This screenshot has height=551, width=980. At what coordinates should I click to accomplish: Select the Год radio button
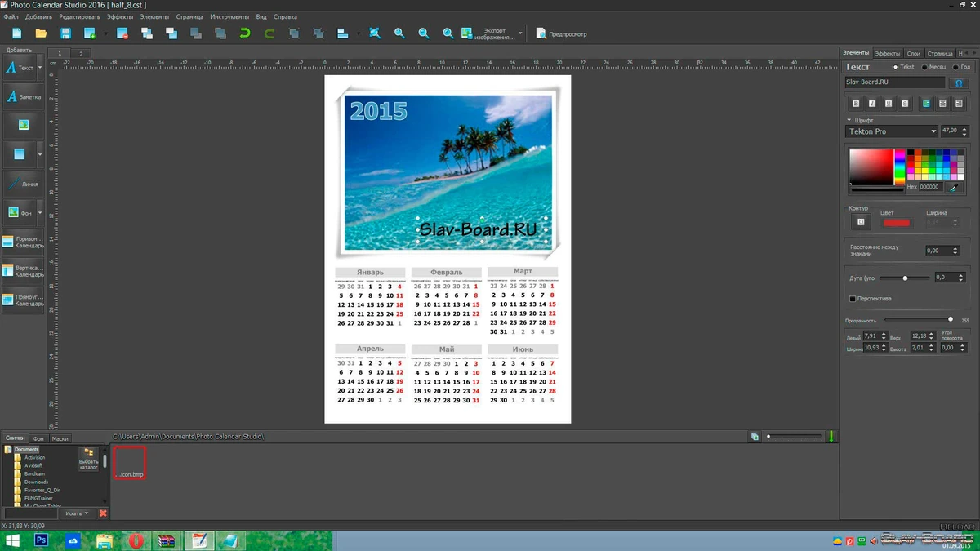955,67
